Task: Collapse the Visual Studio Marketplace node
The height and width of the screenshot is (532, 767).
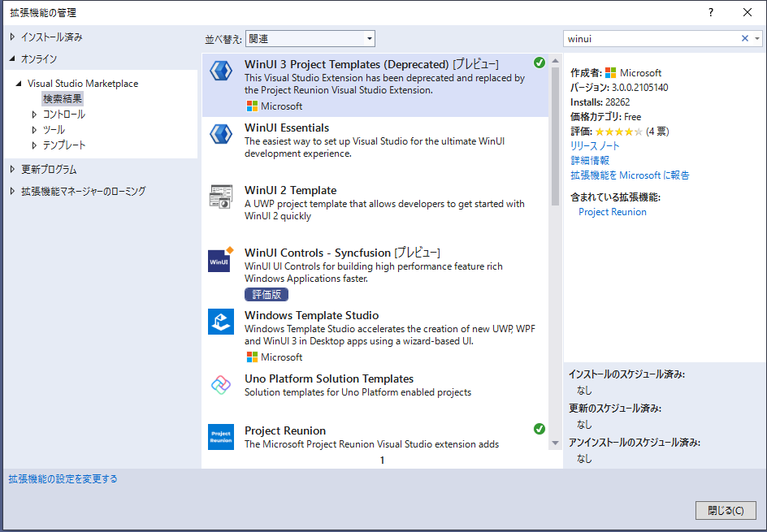Action: (19, 84)
